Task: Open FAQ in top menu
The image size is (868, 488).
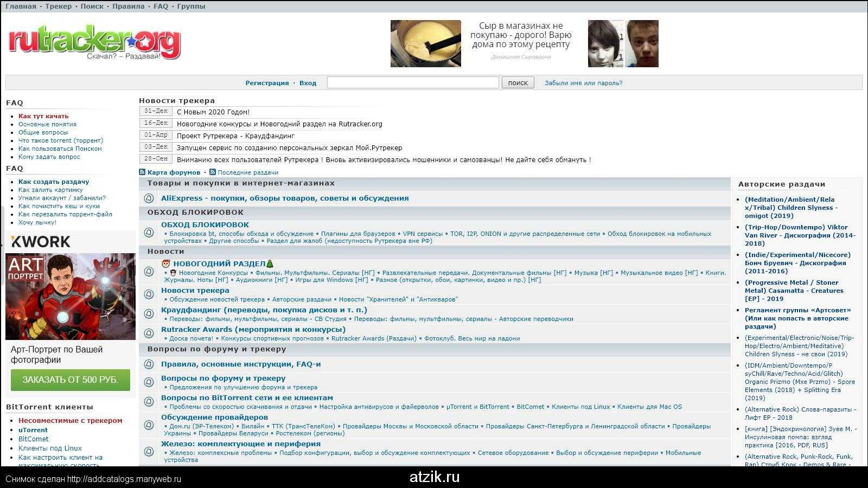Action: click(x=161, y=7)
